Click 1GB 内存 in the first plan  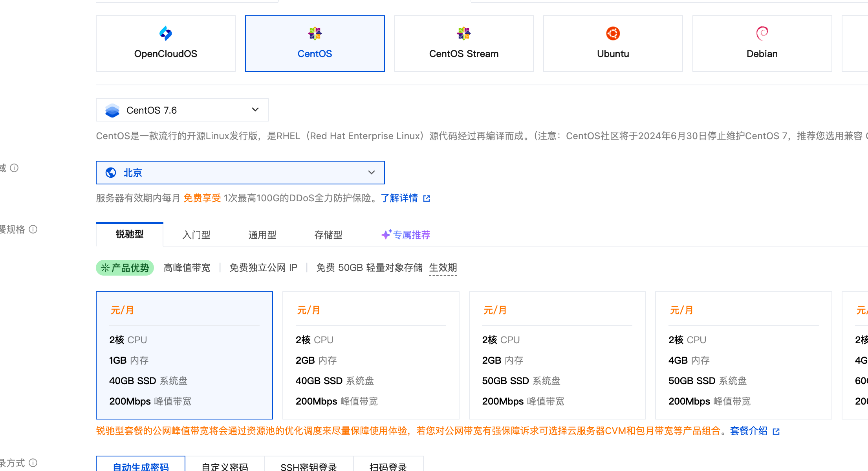tap(129, 360)
